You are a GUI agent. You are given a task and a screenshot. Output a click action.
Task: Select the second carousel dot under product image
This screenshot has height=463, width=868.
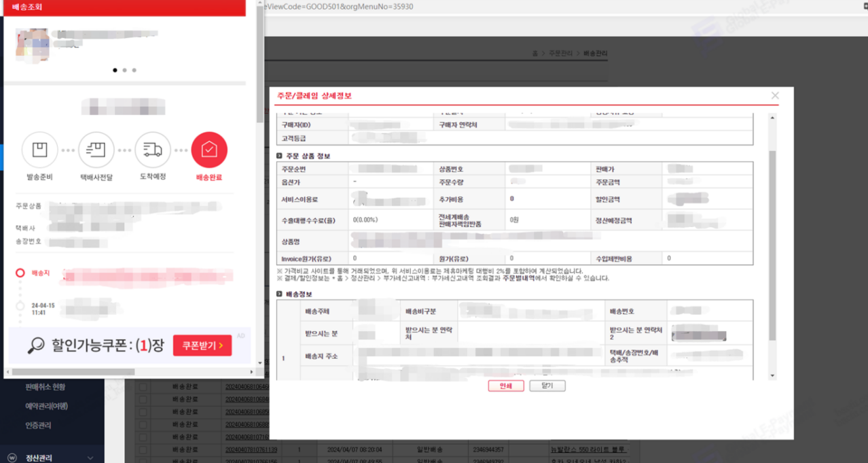(x=124, y=70)
